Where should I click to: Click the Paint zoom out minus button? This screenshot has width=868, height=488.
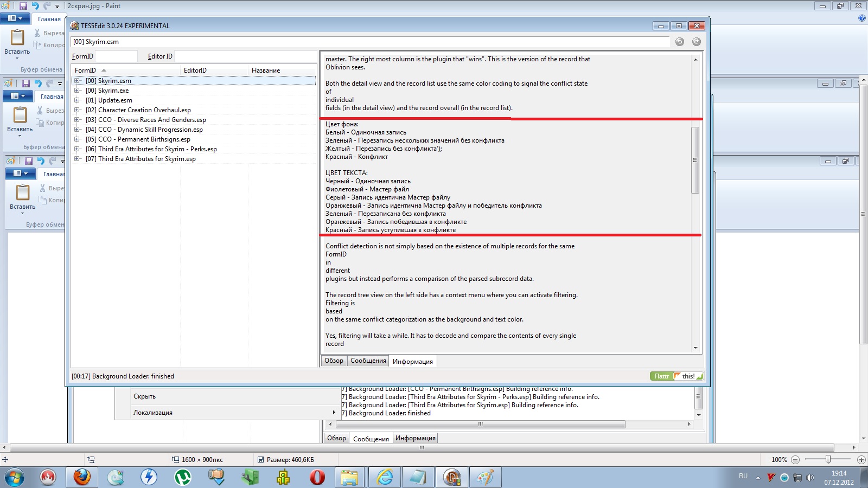pyautogui.click(x=795, y=460)
